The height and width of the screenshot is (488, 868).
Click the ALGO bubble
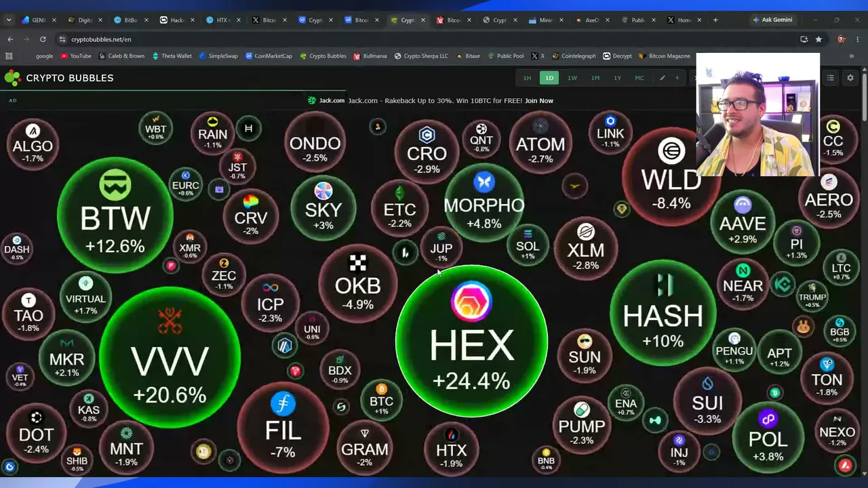pos(33,144)
